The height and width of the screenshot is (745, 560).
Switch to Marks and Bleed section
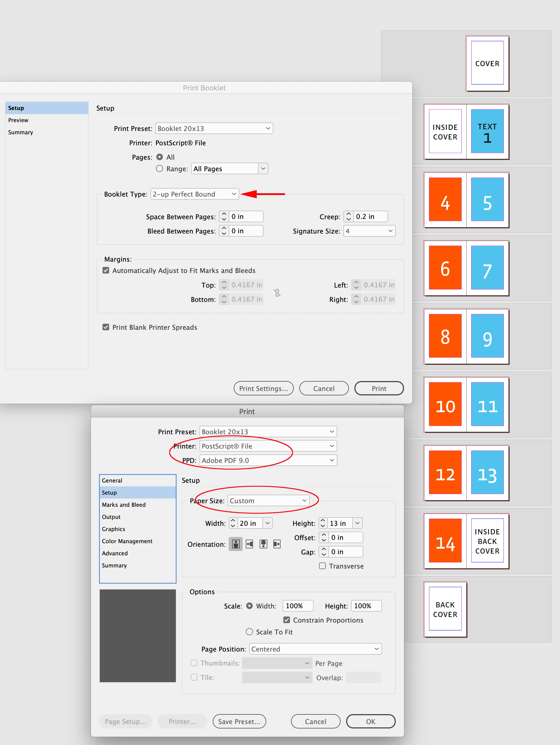124,505
